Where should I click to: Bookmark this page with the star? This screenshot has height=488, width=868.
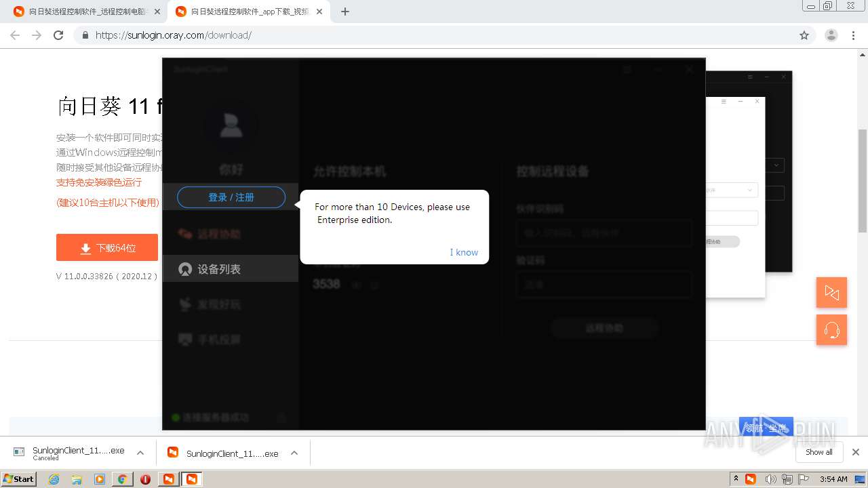point(804,35)
